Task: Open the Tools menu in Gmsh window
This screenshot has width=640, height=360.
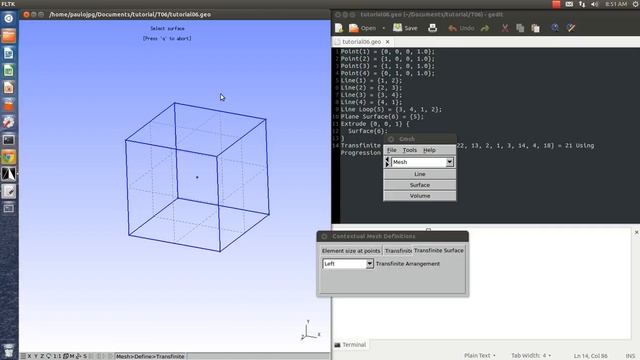Action: pos(410,150)
